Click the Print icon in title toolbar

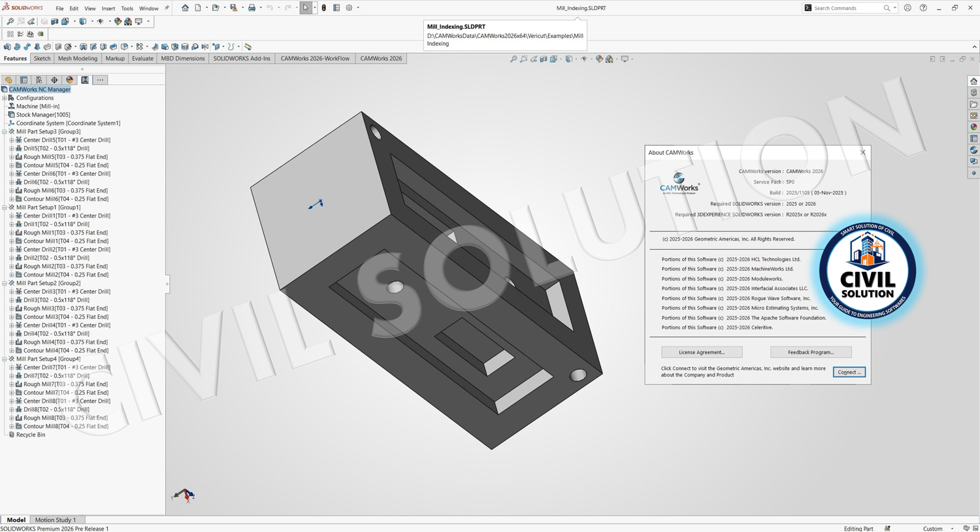(x=252, y=8)
